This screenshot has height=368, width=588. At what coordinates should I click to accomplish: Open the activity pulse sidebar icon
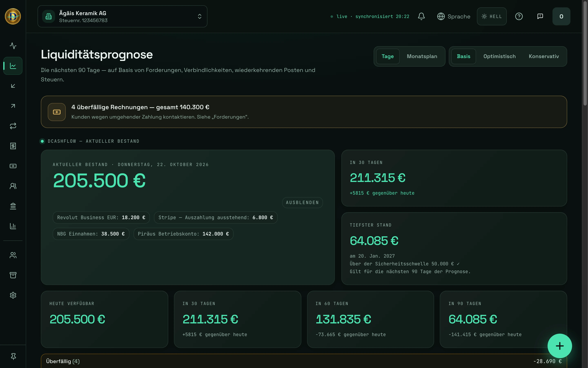click(13, 46)
